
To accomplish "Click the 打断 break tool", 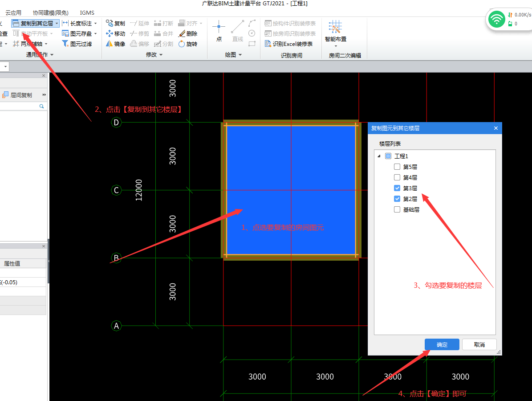I will point(163,24).
